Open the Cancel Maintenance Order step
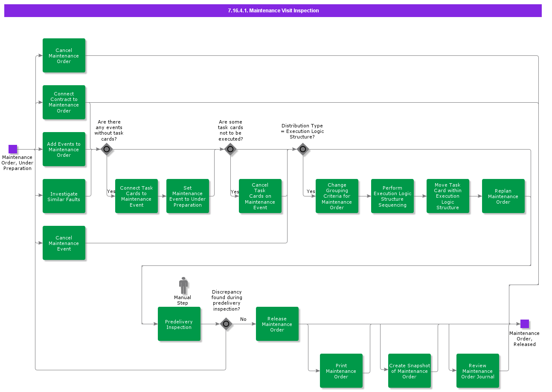The image size is (552, 392). coord(64,55)
